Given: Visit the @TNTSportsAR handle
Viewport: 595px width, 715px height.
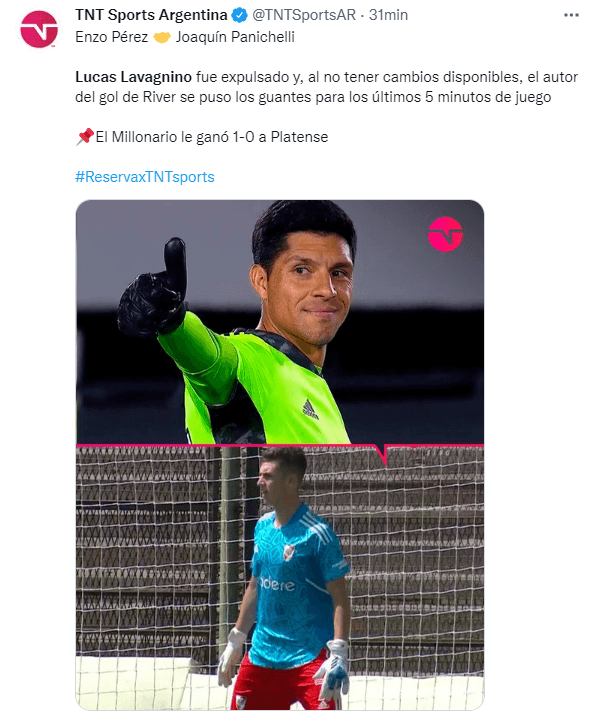Looking at the screenshot, I should click(304, 15).
